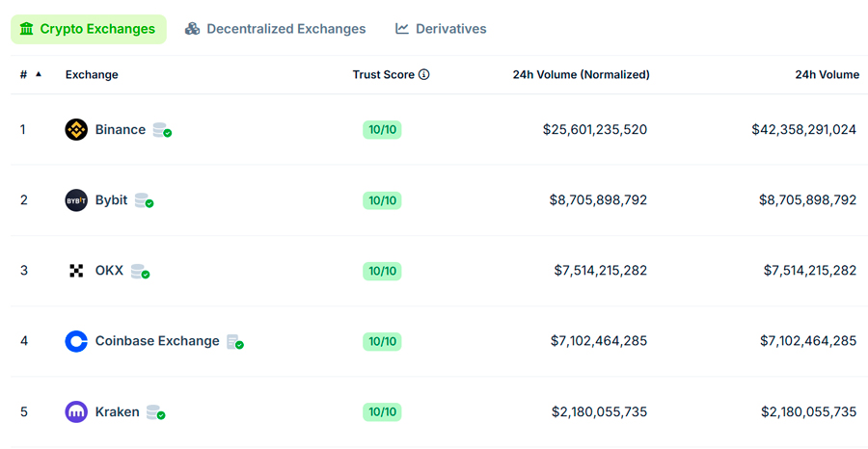Select Binance 24h volume $42,358,291,024

(x=804, y=130)
